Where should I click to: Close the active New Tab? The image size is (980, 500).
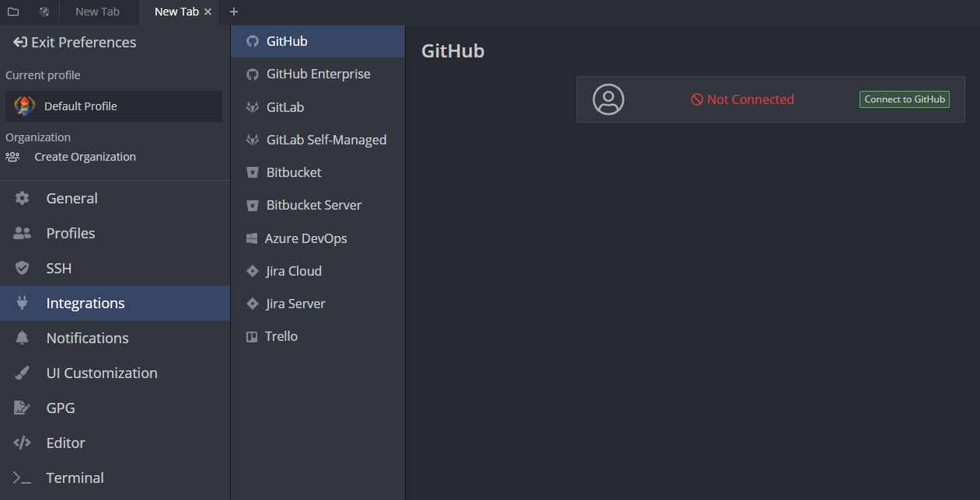pos(208,12)
